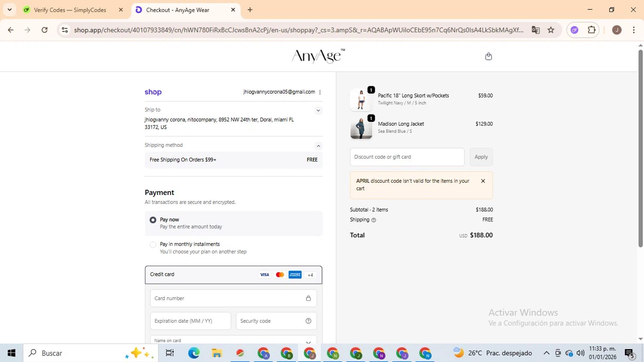
Task: Click the security code help icon
Action: (x=308, y=321)
